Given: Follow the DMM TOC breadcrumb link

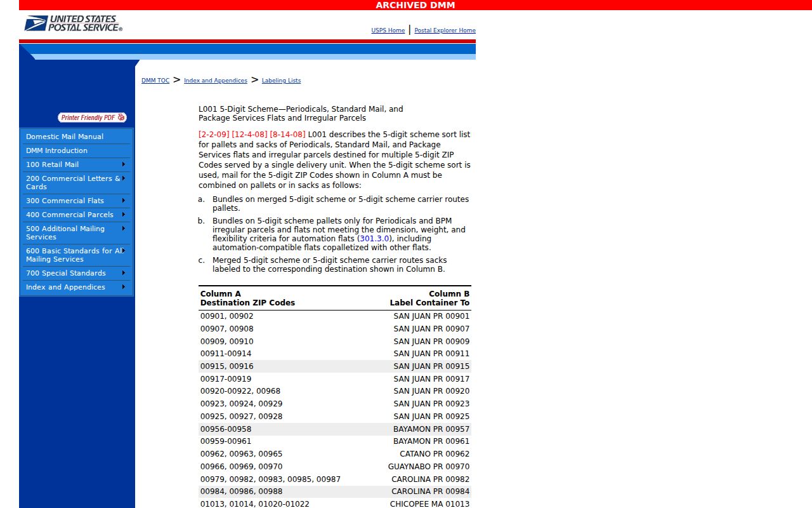Looking at the screenshot, I should click(155, 81).
